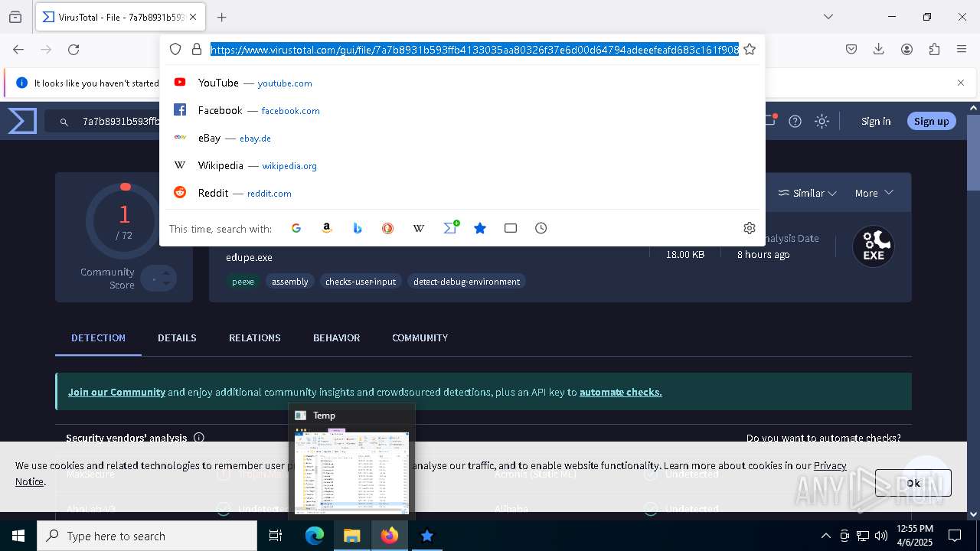Image resolution: width=980 pixels, height=551 pixels.
Task: Click Sign up button
Action: pos(931,121)
